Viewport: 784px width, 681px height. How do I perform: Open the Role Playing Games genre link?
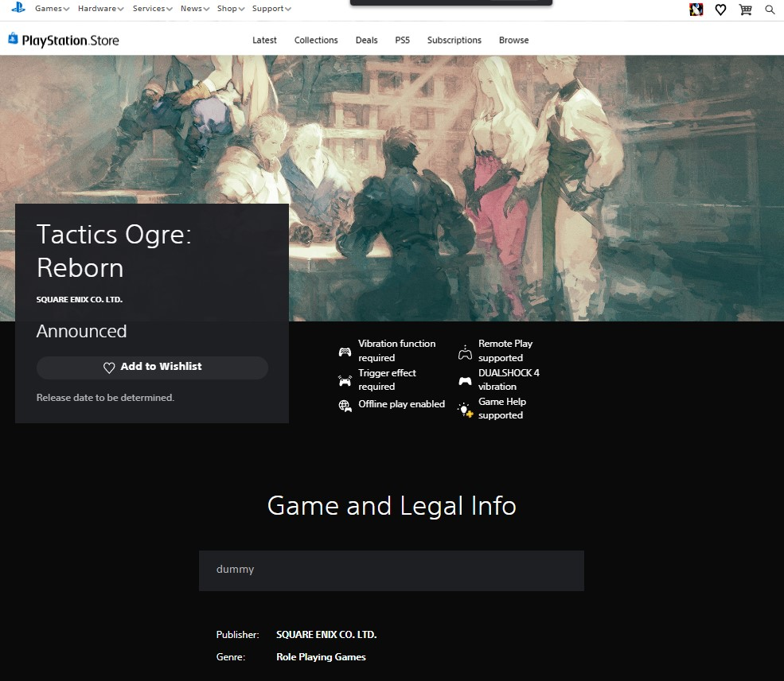[x=321, y=656]
